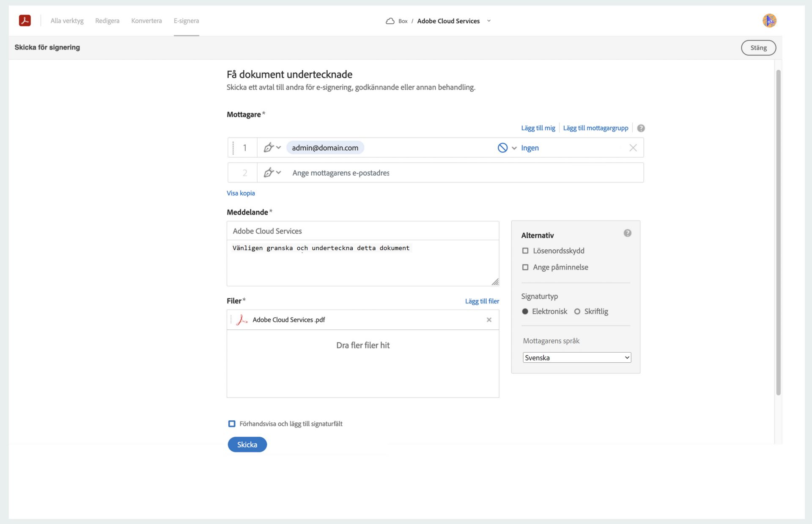
Task: Click the Lägg till mig link
Action: (538, 128)
